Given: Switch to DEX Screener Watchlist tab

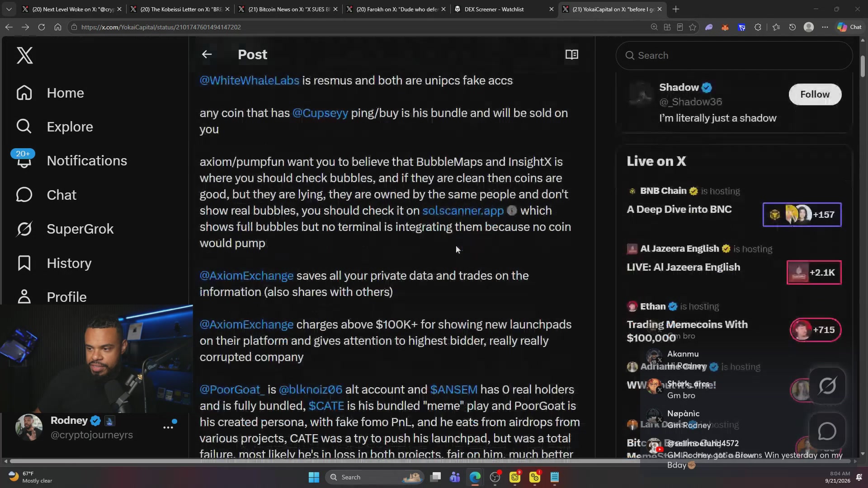Looking at the screenshot, I should [504, 9].
